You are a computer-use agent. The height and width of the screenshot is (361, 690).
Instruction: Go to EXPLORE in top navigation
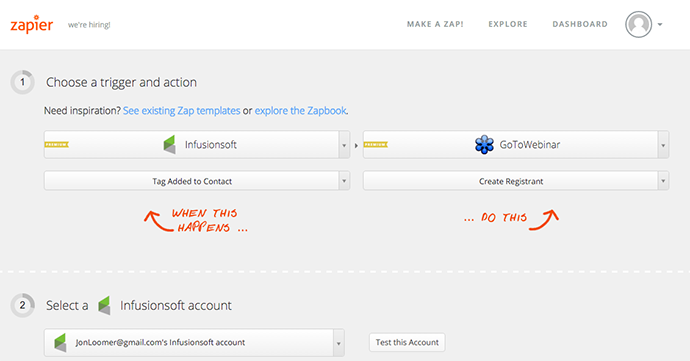click(508, 24)
